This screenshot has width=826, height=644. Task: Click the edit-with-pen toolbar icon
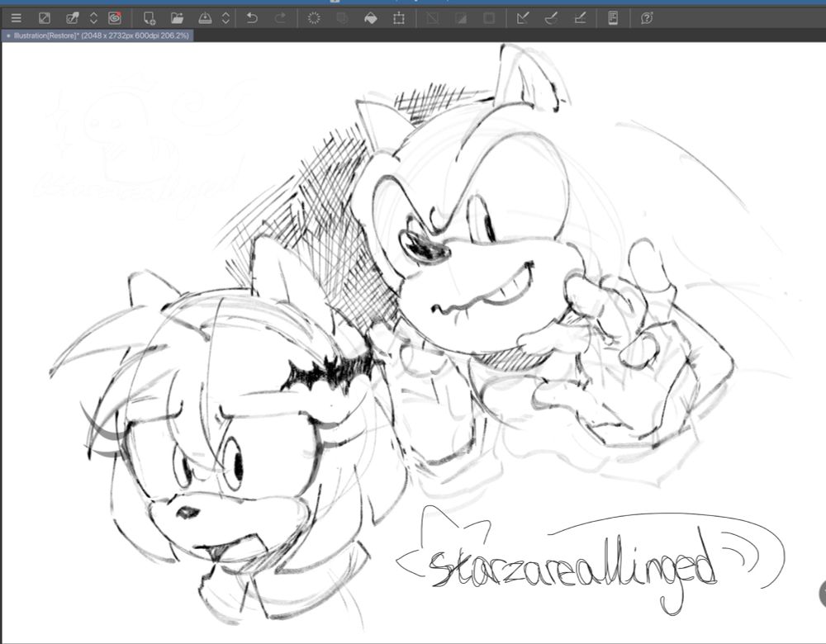click(x=72, y=18)
